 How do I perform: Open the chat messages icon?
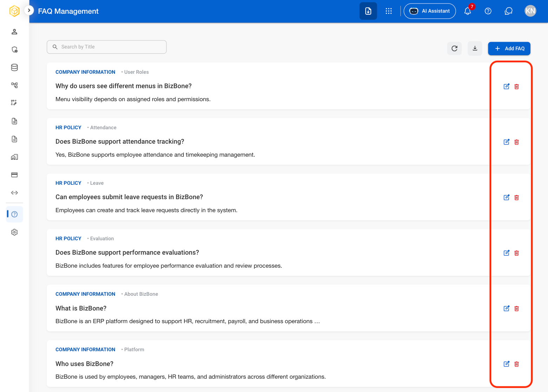508,11
